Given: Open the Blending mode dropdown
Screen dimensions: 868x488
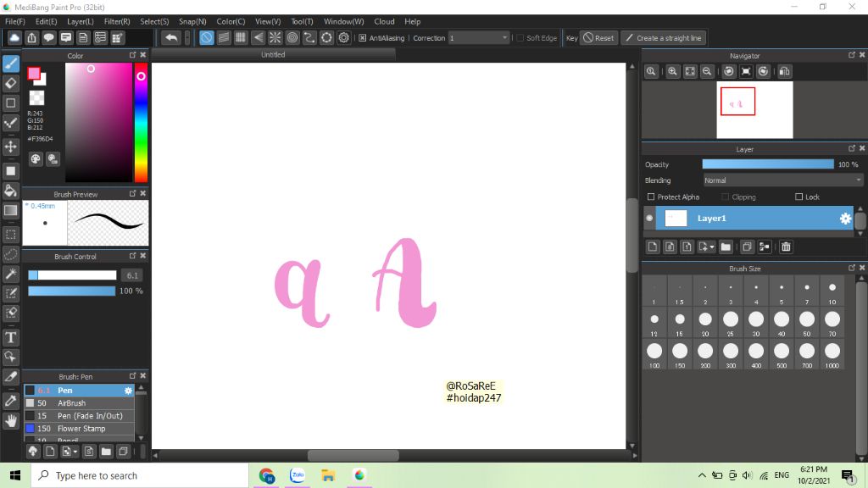Looking at the screenshot, I should tap(782, 180).
